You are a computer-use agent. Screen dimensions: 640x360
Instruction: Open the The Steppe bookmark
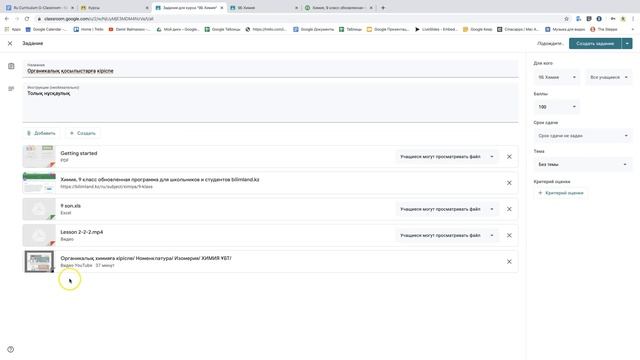(604, 29)
